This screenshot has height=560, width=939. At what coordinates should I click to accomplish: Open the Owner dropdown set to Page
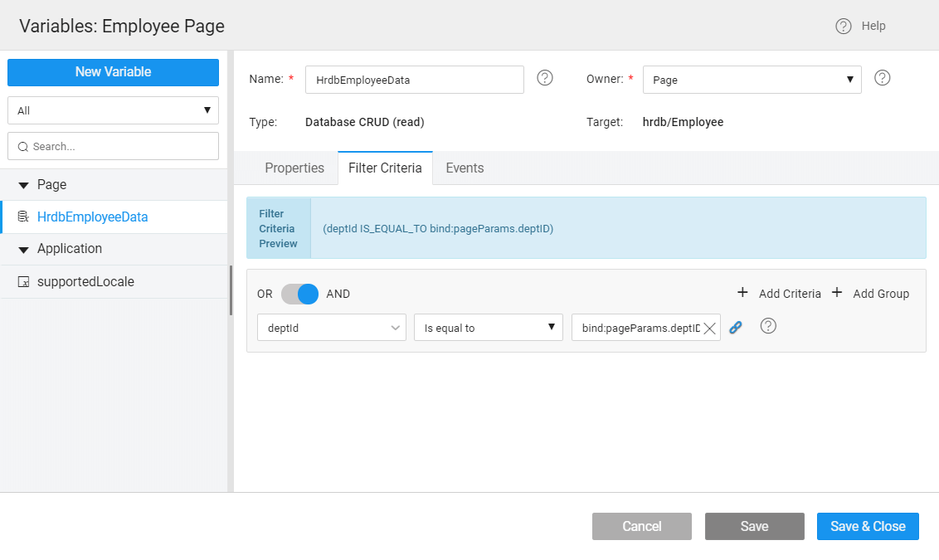click(752, 80)
